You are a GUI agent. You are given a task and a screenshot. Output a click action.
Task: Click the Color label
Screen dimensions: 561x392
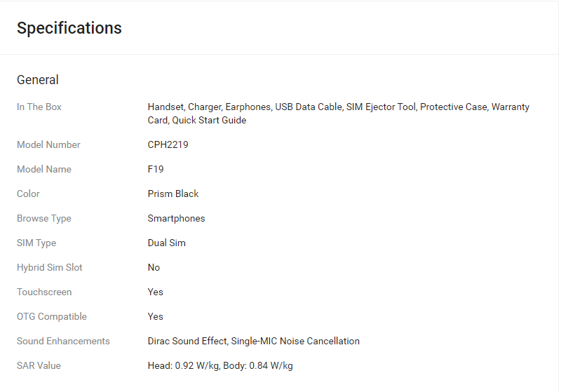click(28, 194)
